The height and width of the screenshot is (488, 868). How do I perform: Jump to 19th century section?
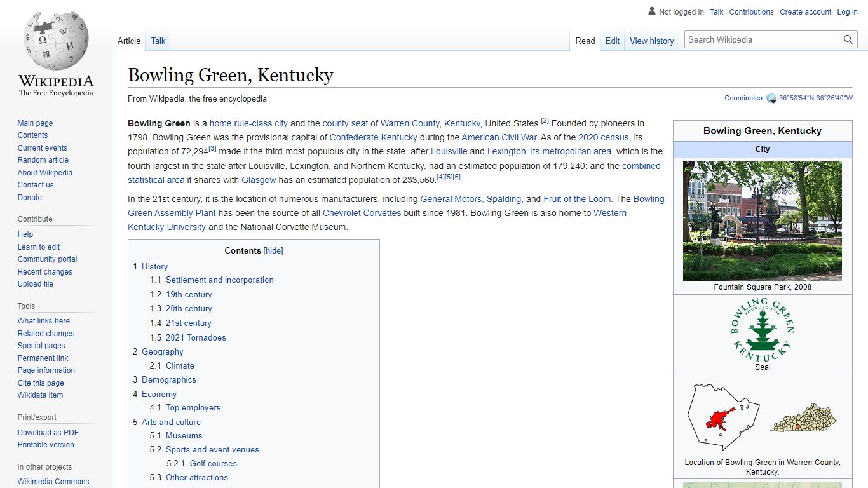coord(189,295)
